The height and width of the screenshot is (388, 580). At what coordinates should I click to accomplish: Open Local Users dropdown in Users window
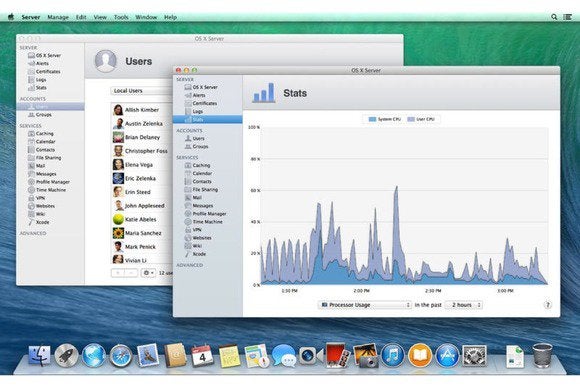(x=142, y=91)
